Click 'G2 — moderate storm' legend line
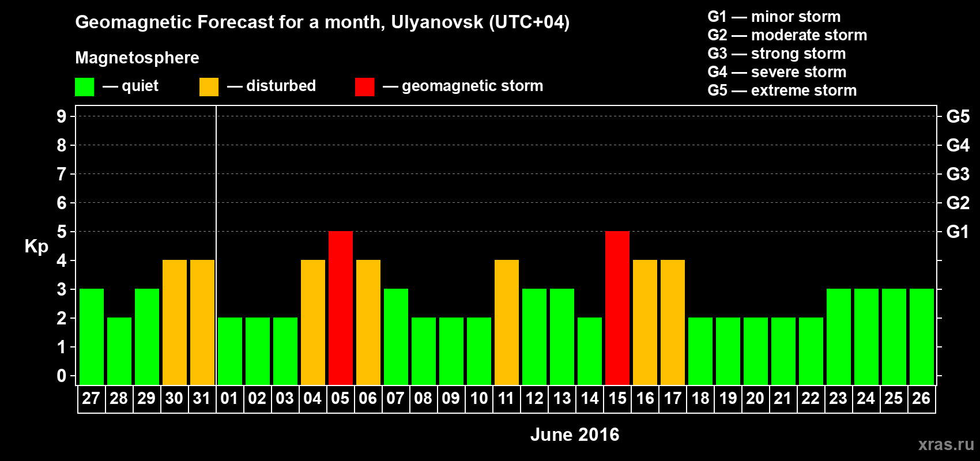Viewport: 980px width, 461px height. 787,35
